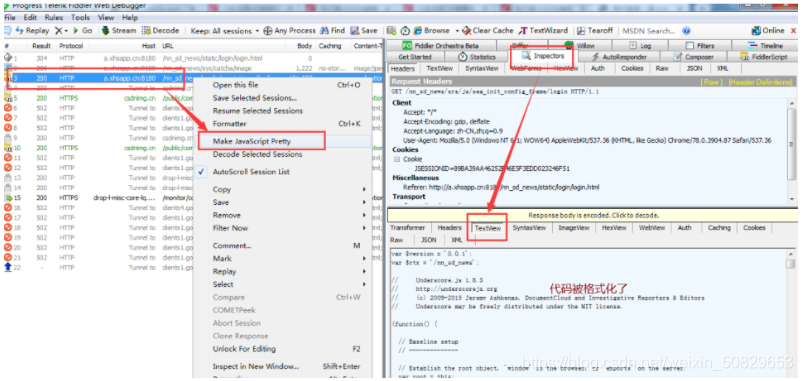Image resolution: width=803 pixels, height=381 pixels.
Task: Open the Inspectors tab
Action: coord(543,56)
